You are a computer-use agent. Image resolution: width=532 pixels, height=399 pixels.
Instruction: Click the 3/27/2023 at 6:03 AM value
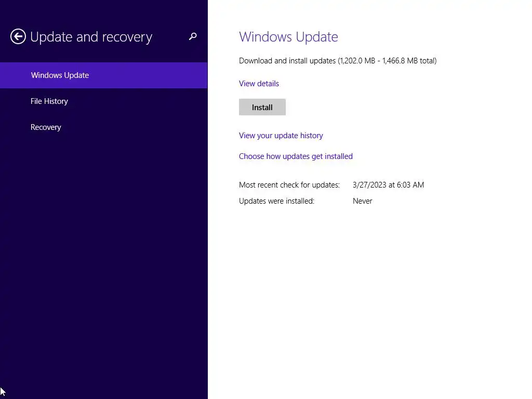click(388, 185)
